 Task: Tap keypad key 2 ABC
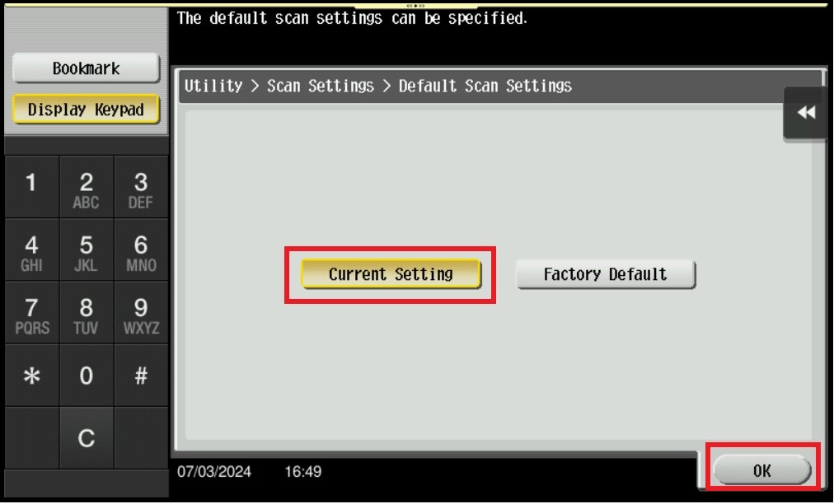click(87, 187)
